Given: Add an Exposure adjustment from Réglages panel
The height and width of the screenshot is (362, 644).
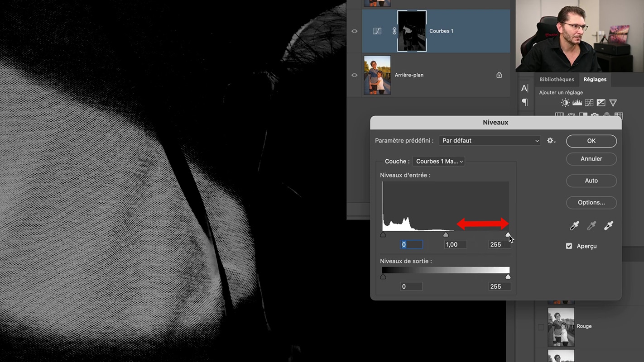Looking at the screenshot, I should tap(601, 103).
